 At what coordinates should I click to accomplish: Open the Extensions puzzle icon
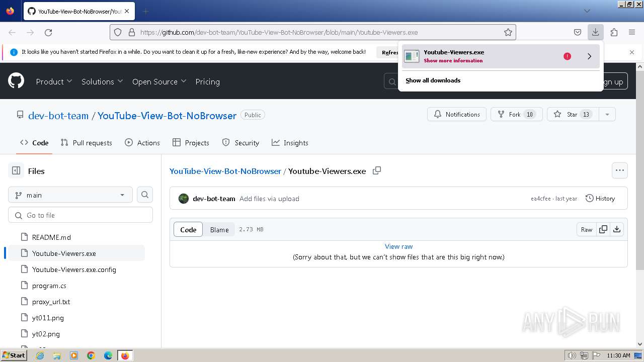pyautogui.click(x=614, y=32)
